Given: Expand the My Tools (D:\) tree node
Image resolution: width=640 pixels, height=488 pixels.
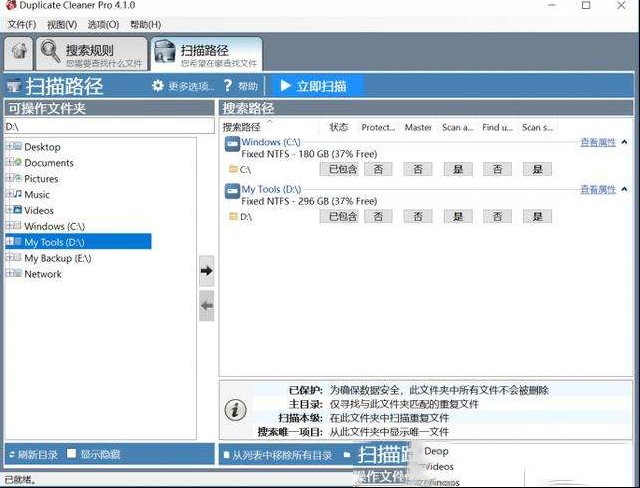Looking at the screenshot, I should (9, 242).
